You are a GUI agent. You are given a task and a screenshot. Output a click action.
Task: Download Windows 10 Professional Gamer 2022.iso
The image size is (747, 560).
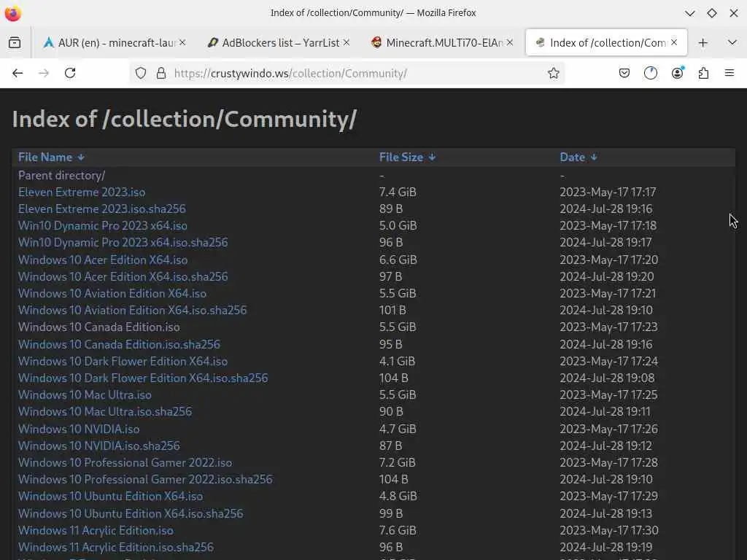point(125,462)
